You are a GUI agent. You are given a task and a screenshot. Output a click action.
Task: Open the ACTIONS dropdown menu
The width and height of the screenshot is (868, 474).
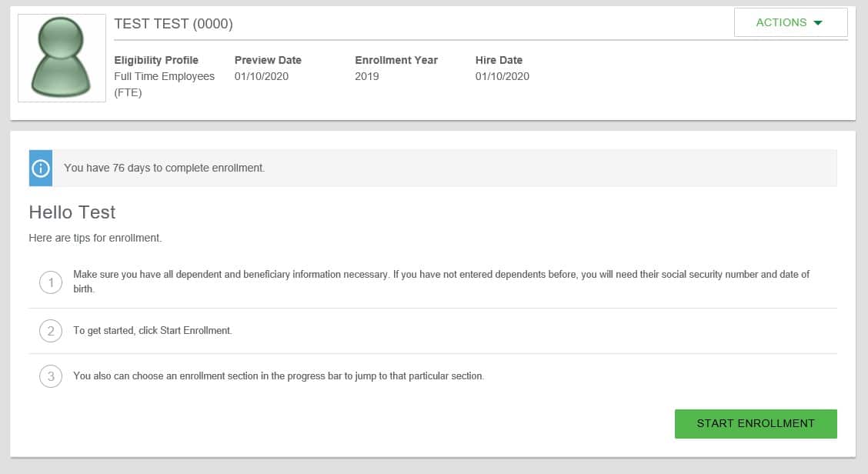click(x=790, y=22)
